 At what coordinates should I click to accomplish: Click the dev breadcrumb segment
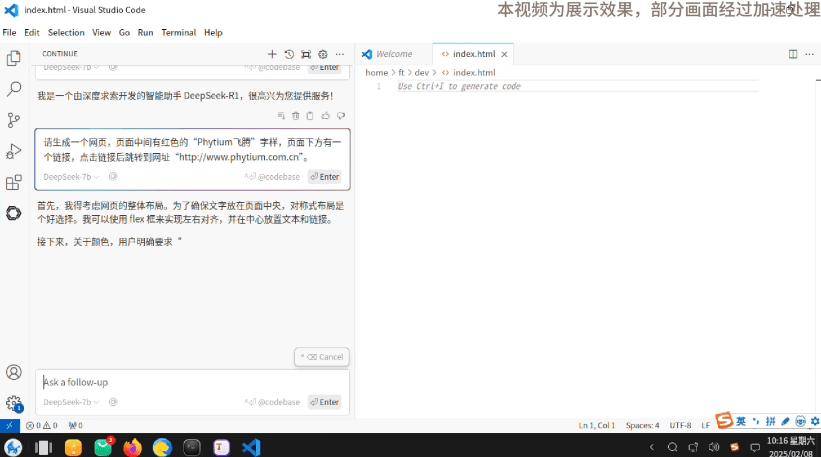click(421, 73)
